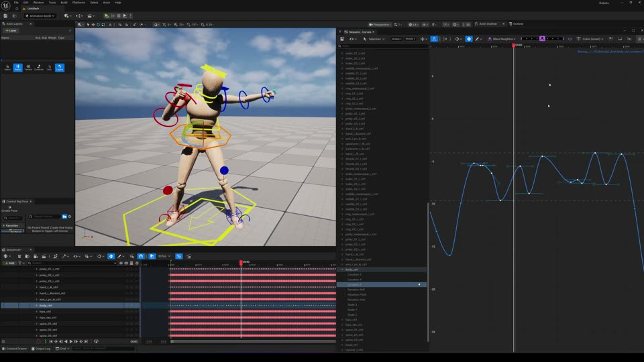
Task: Click the Sequencer record button
Action: [x=39, y=341]
